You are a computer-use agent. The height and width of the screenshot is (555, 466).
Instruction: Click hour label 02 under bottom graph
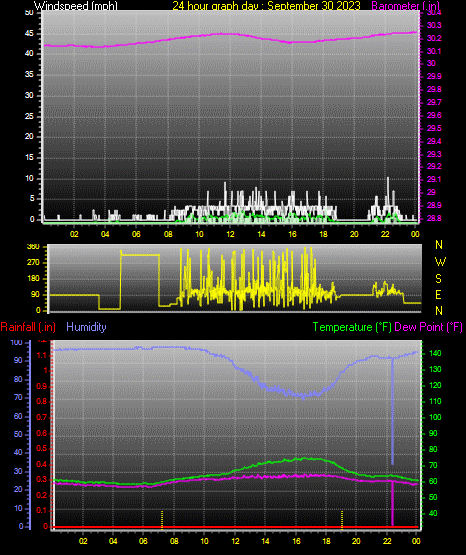tap(83, 541)
